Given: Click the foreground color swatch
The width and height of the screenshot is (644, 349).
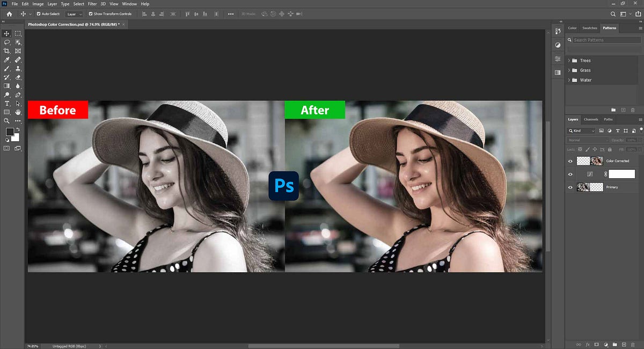Looking at the screenshot, I should coord(10,132).
